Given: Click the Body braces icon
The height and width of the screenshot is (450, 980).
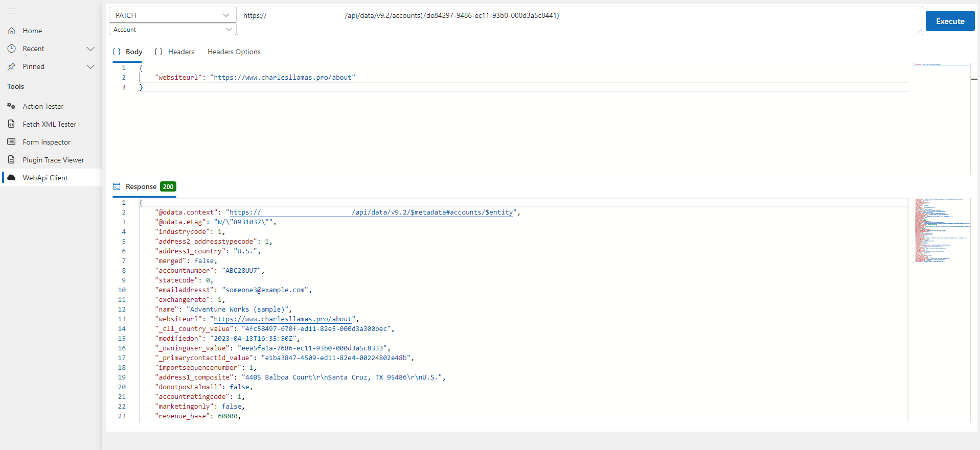Looking at the screenshot, I should [117, 52].
